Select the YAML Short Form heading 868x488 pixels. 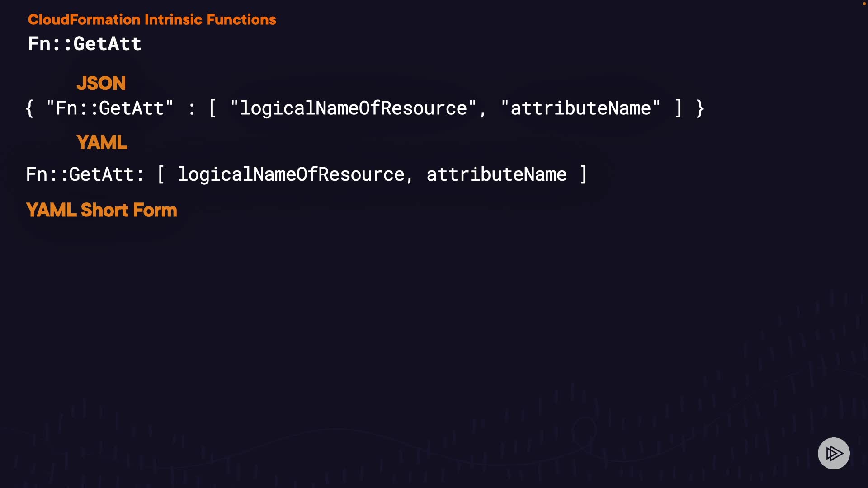101,210
